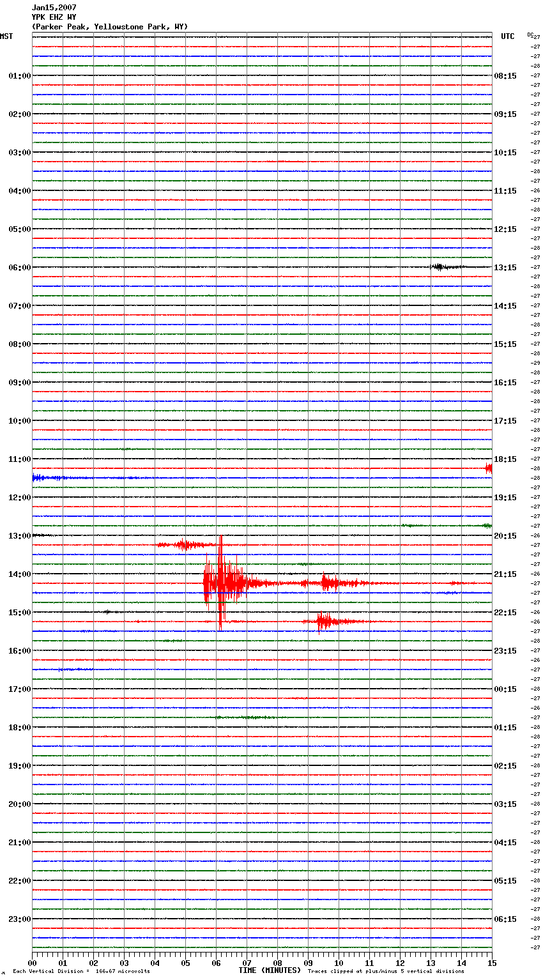543x980 pixels.
Task: Click the 00:15 UTC time label
Action: pos(505,689)
